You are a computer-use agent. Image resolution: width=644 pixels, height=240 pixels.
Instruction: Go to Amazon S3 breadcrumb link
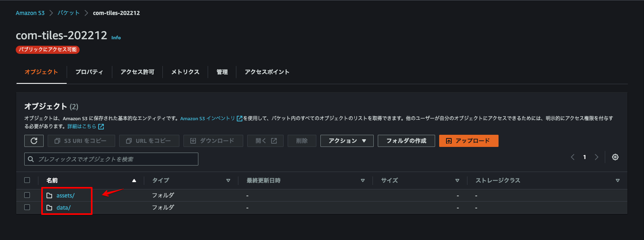point(30,13)
